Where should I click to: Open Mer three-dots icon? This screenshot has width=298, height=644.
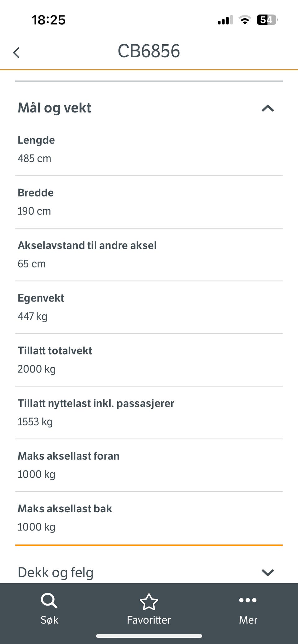pyautogui.click(x=248, y=600)
